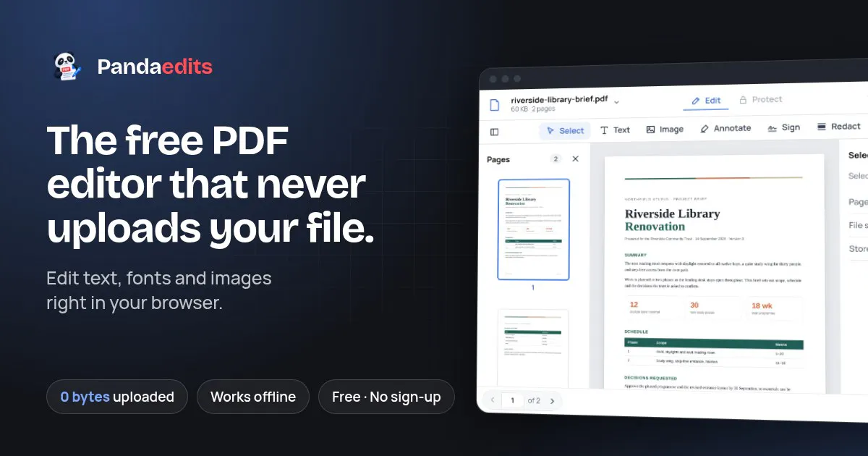Choose the Redact tool
This screenshot has width=868, height=456.
click(838, 127)
